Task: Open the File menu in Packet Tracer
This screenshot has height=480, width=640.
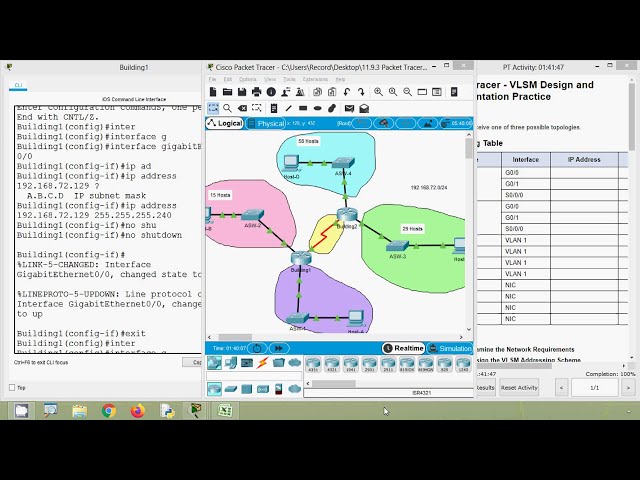Action: point(212,79)
